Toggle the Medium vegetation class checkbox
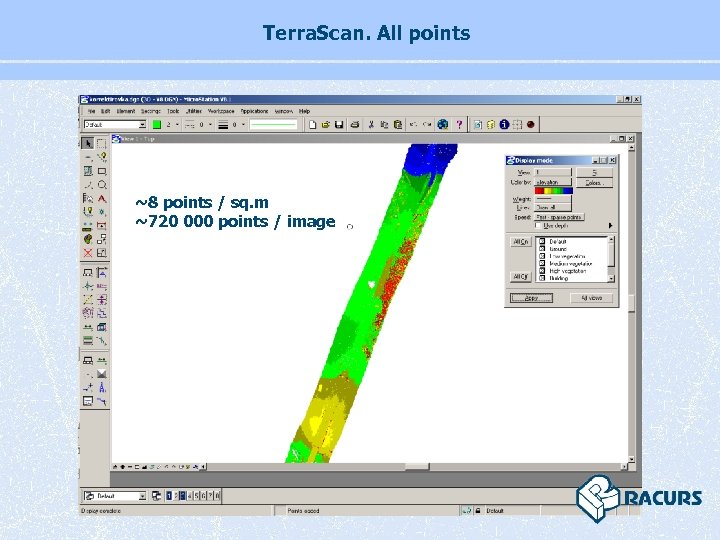720x540 pixels. pyautogui.click(x=542, y=263)
